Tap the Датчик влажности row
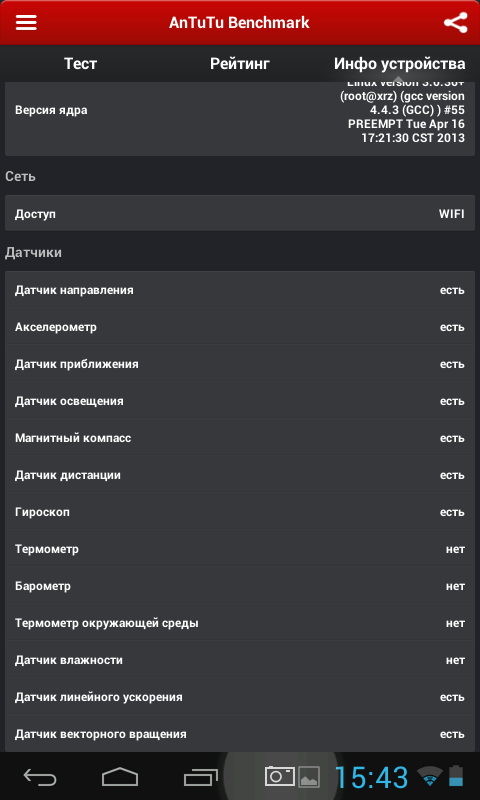The image size is (480, 800). click(240, 660)
